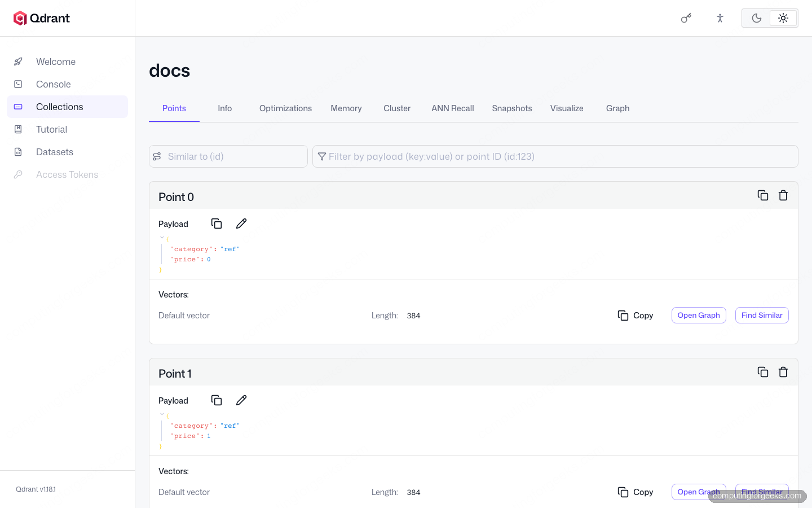The width and height of the screenshot is (812, 508).
Task: Focus the Filter by payload field
Action: (555, 156)
